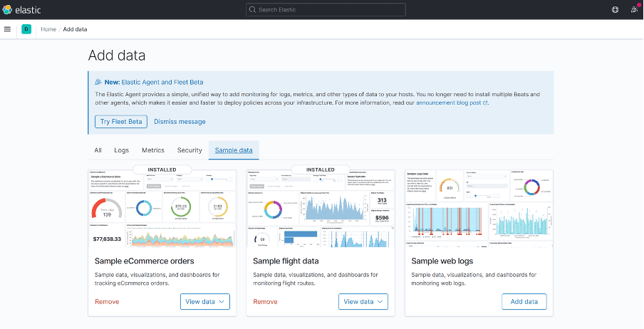
Task: Switch to the Logs tab
Action: tap(122, 150)
